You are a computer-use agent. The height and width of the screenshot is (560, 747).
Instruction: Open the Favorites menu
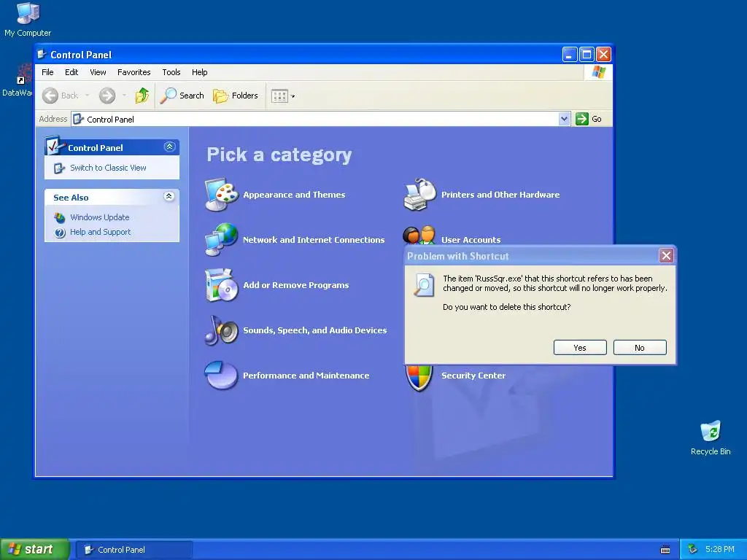coord(134,72)
